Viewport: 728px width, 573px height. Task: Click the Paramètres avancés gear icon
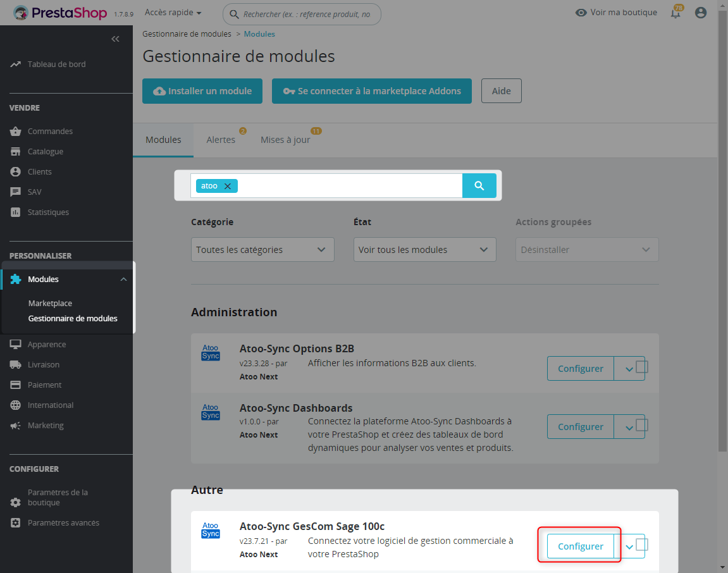(15, 523)
